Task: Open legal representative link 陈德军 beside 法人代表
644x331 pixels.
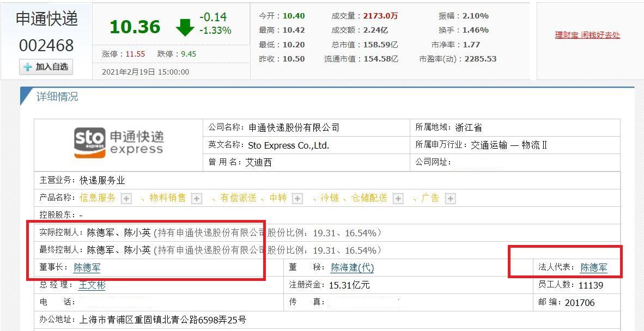Action: (594, 268)
